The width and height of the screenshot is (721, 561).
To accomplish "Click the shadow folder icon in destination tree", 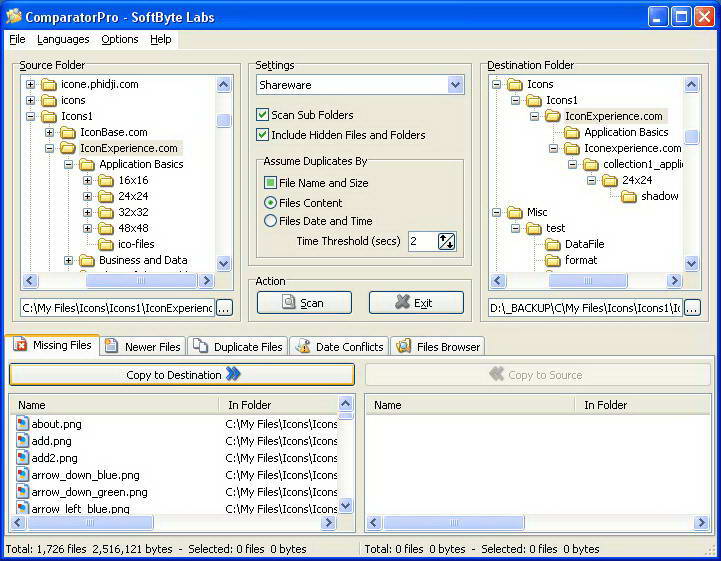I will click(x=629, y=197).
